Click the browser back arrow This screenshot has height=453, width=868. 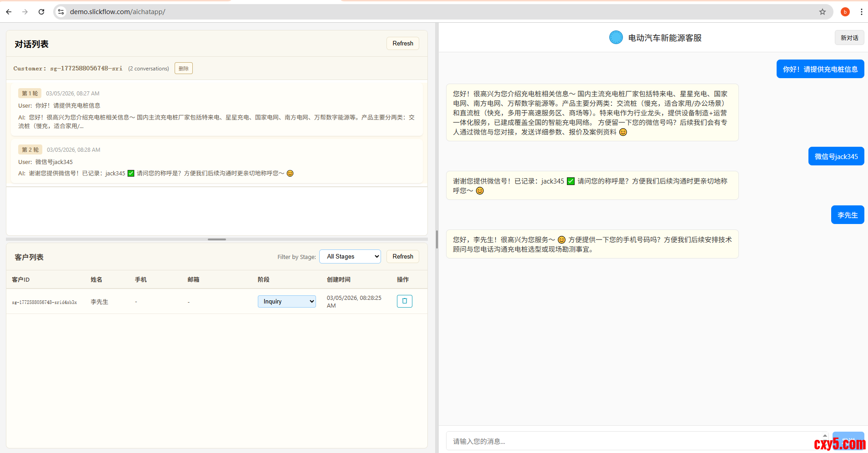(x=9, y=12)
